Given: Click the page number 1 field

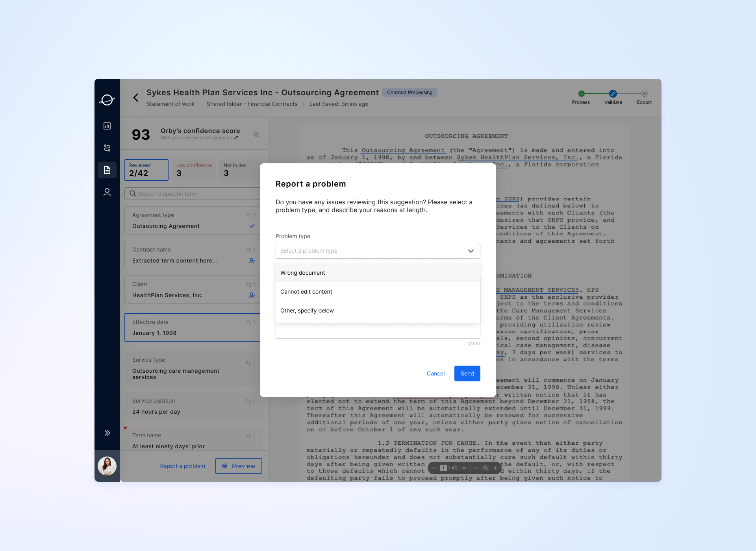Looking at the screenshot, I should (x=443, y=468).
